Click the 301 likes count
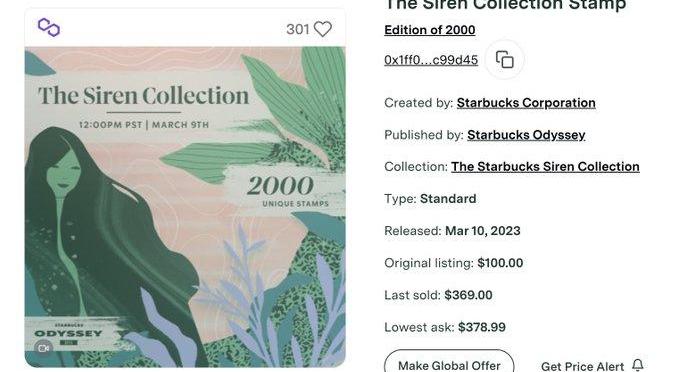This screenshot has width=679, height=372. (x=297, y=29)
